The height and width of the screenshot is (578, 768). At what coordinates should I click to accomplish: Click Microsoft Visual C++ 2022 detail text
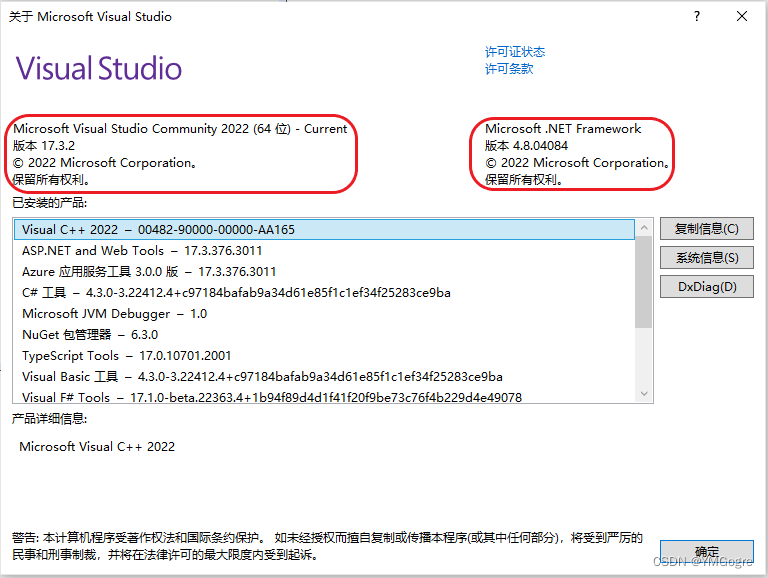97,447
